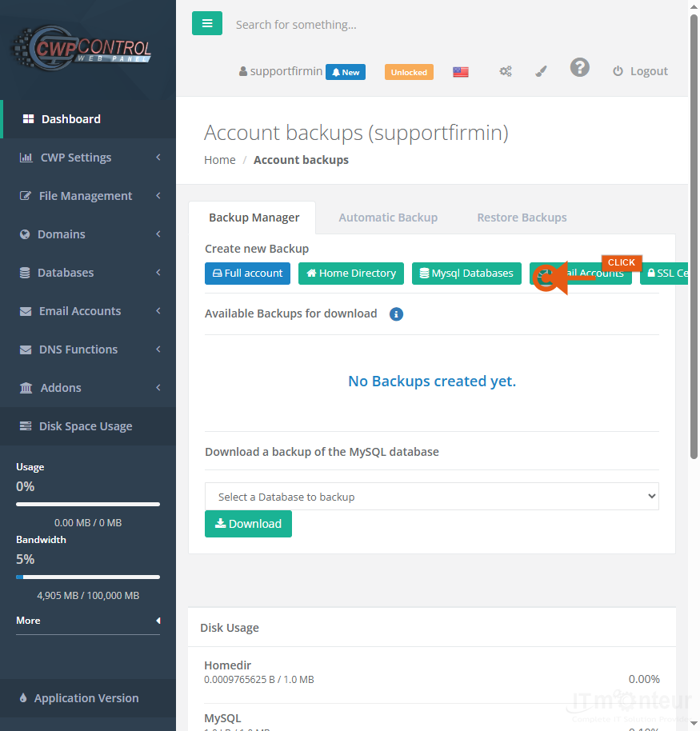Expand the File Management menu
Viewport: 700px width, 731px height.
point(88,196)
